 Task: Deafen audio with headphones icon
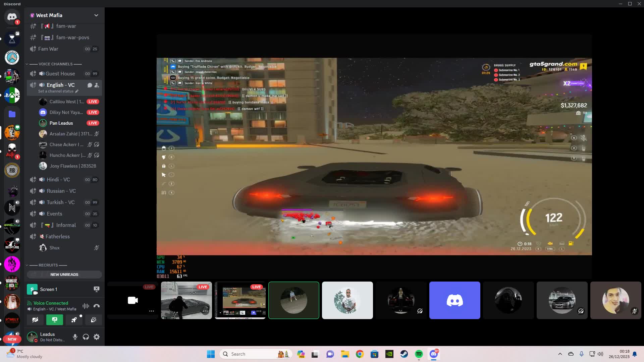86,337
